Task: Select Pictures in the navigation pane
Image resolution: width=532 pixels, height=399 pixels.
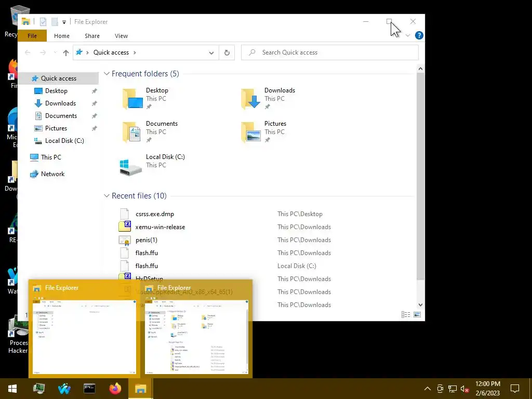Action: coord(56,128)
